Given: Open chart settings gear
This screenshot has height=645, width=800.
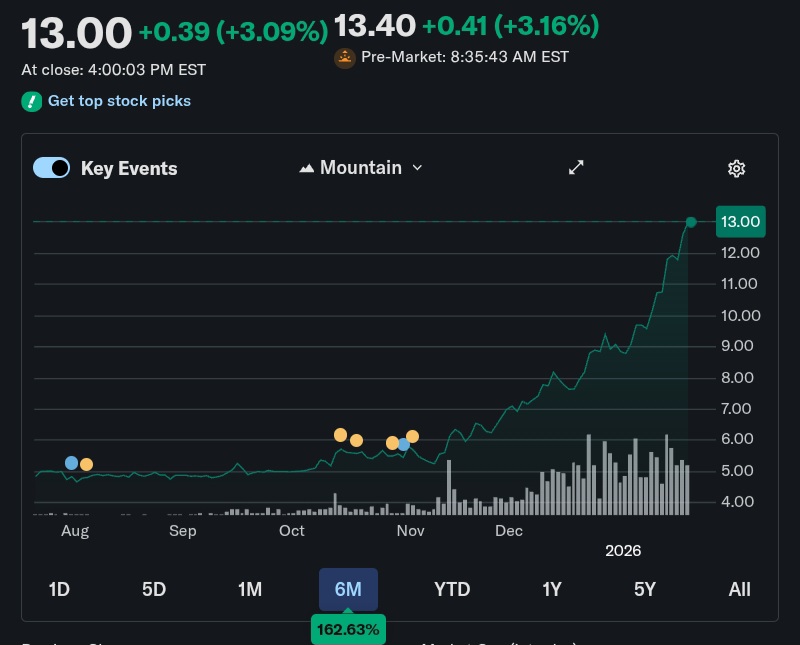Looking at the screenshot, I should (736, 168).
